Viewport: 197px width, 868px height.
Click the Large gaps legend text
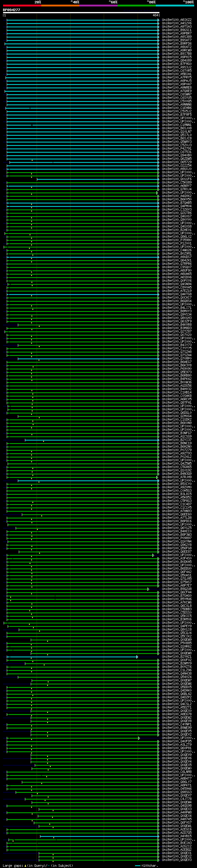pos(38,865)
